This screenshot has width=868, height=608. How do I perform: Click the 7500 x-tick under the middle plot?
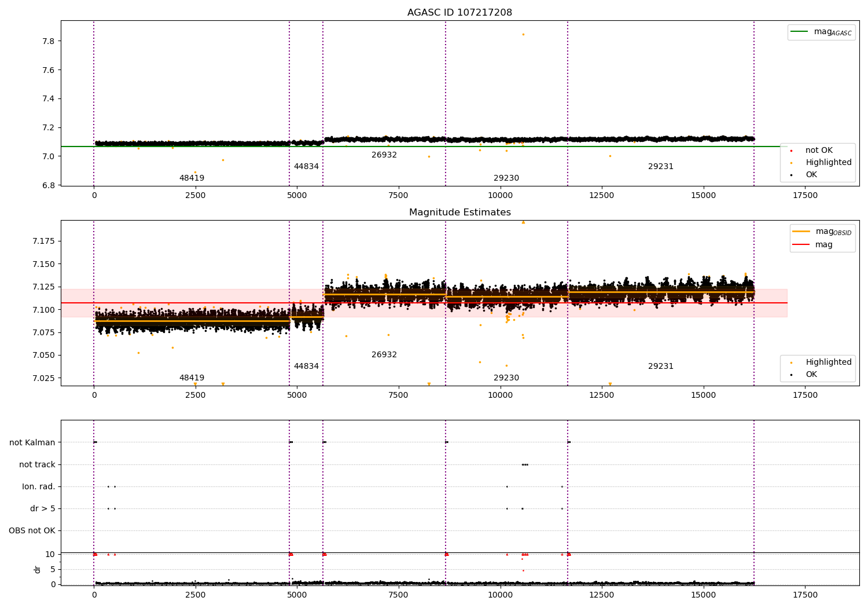pos(399,395)
